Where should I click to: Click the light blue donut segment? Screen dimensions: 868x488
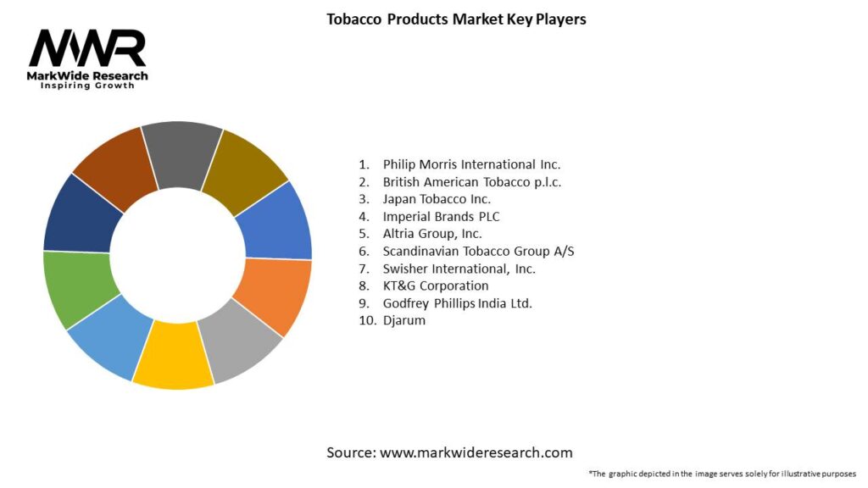tap(110, 337)
